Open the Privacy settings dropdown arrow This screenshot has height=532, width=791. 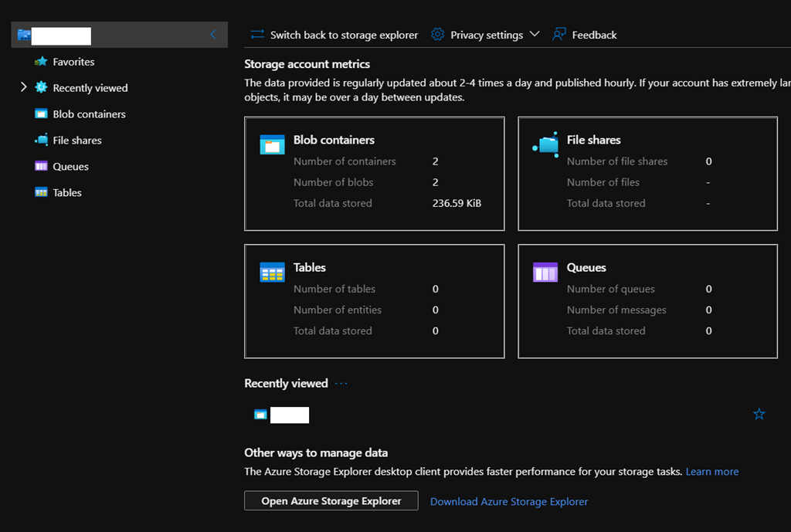535,35
